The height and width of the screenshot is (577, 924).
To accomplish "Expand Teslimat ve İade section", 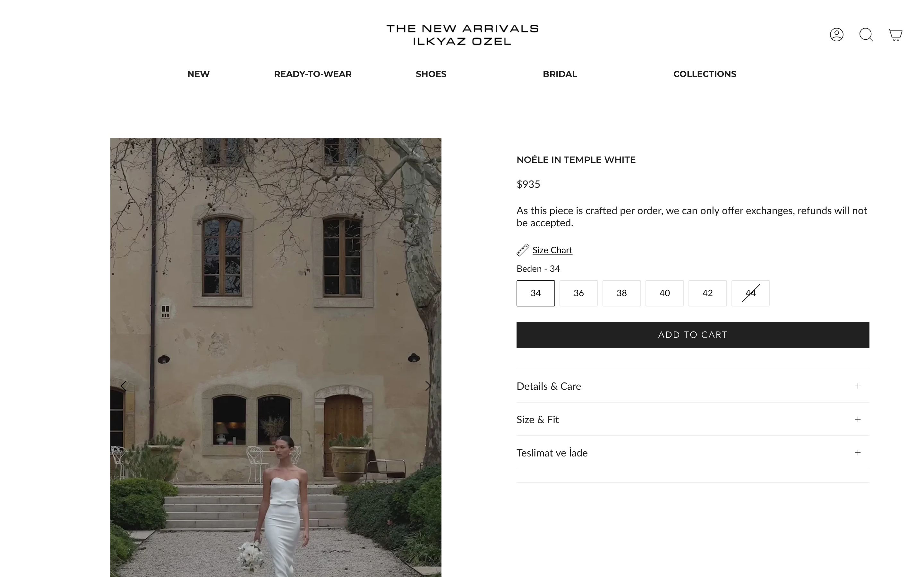I will [693, 453].
